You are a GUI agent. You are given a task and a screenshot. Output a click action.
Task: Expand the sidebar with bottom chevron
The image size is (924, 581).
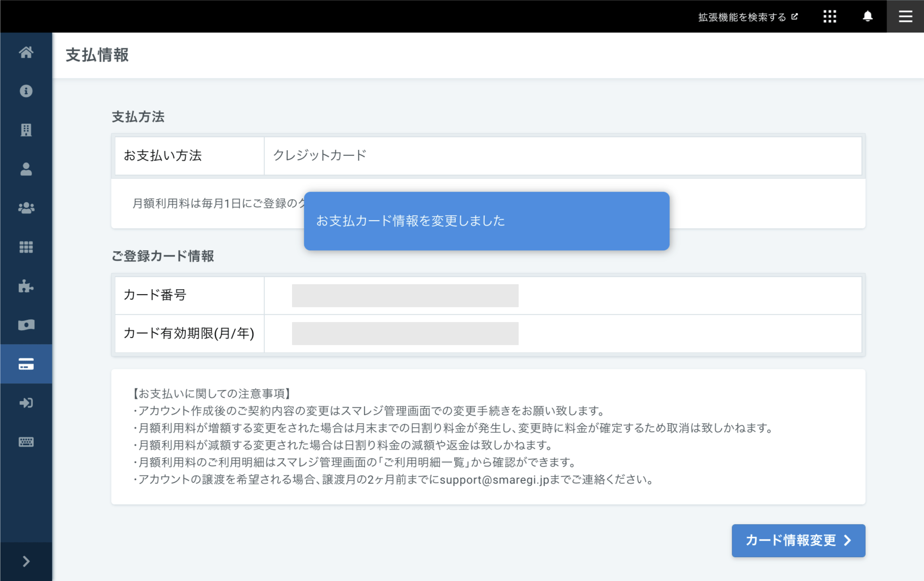[x=26, y=561]
